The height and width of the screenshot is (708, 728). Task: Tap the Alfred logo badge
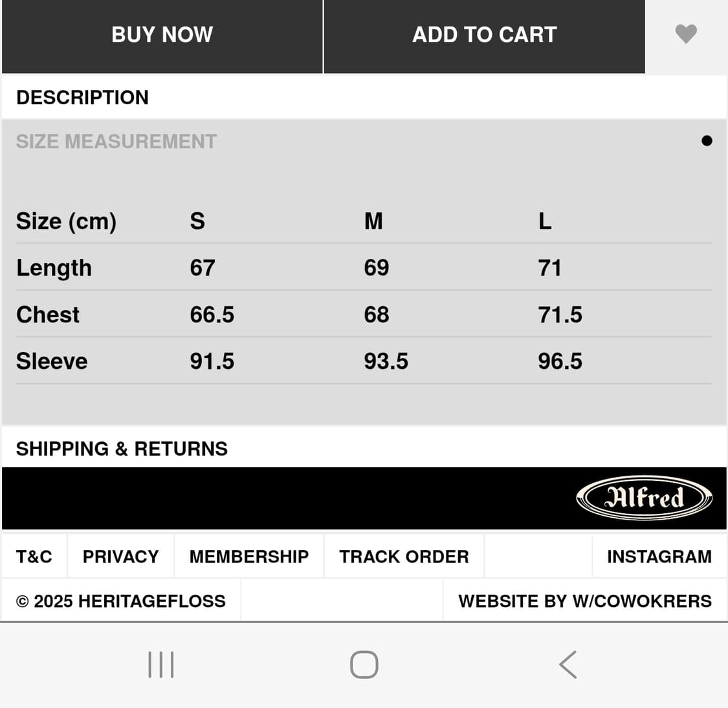coord(644,498)
